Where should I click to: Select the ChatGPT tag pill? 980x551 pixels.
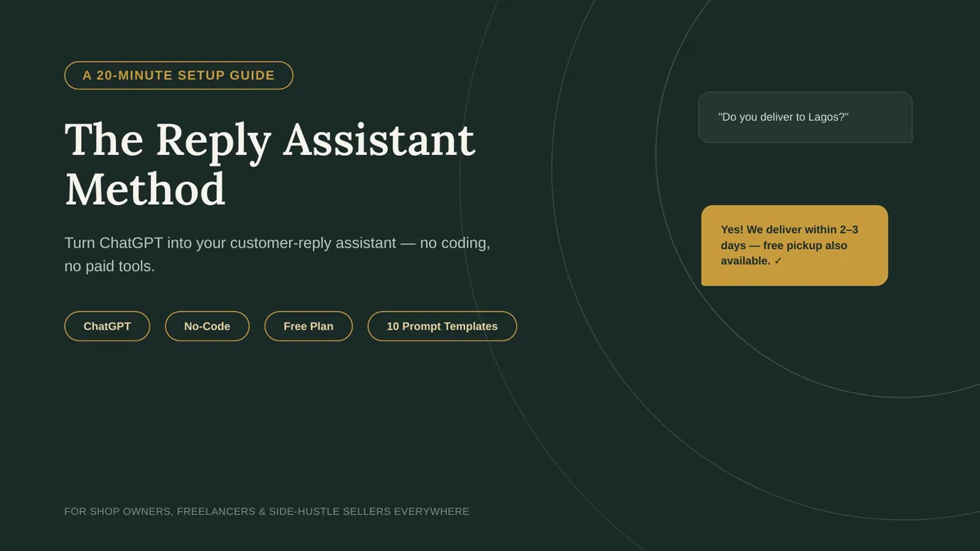pos(107,326)
